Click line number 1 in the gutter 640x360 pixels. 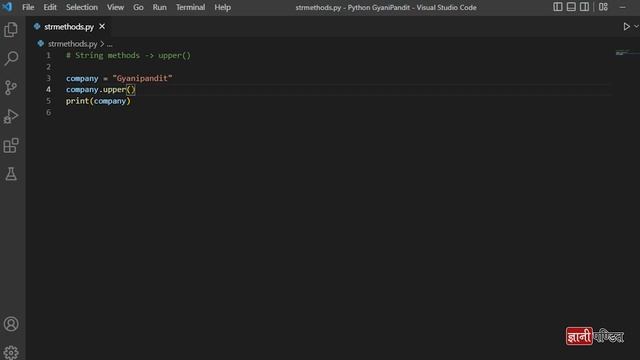48,56
